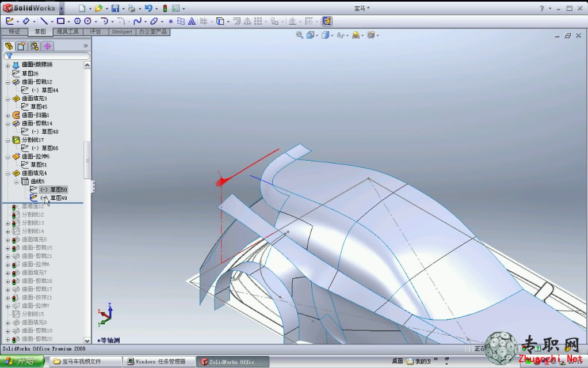Screen dimensions: 588x368
Task: Click the Rebuild traffic light icon
Action: click(165, 8)
